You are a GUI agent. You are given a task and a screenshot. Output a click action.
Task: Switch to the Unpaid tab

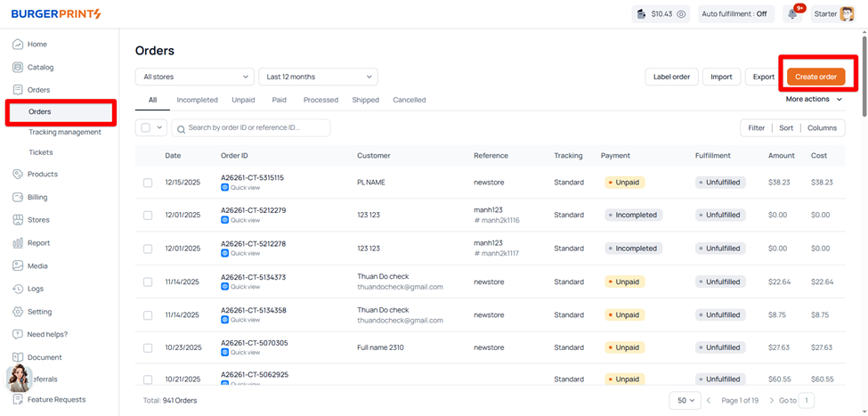(x=243, y=101)
